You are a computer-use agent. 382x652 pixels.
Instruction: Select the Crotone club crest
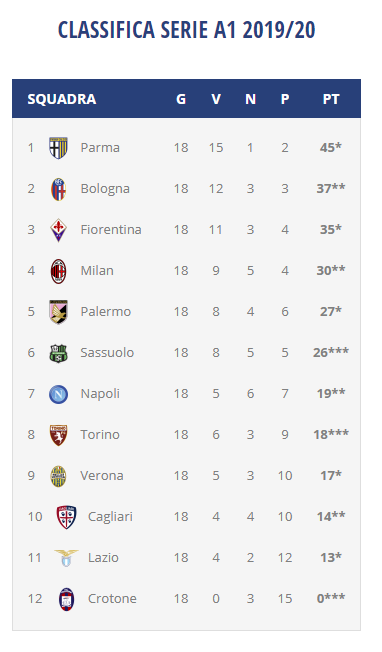(66, 599)
